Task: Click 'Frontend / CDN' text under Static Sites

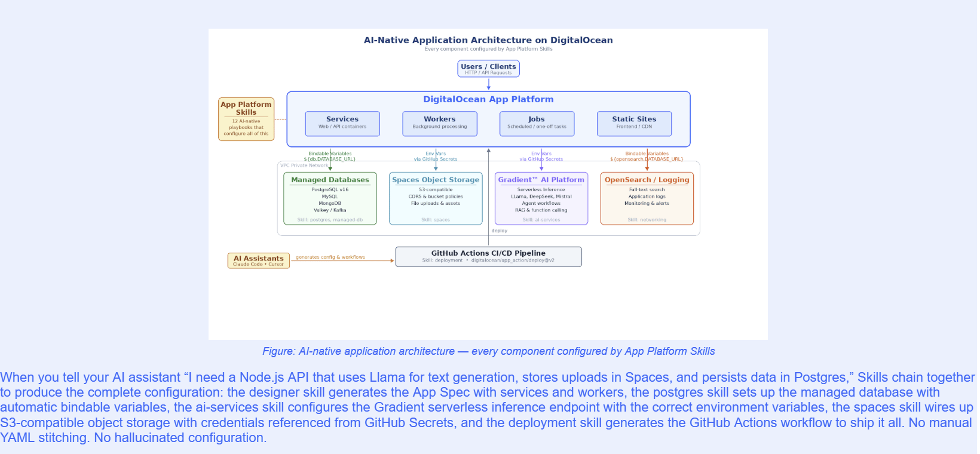Action: pos(634,127)
